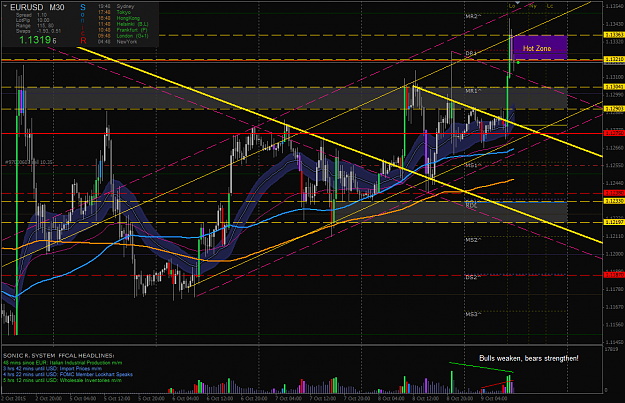This screenshot has height=403, width=625.
Task: Click the red 1.11870 price tag
Action: click(614, 275)
